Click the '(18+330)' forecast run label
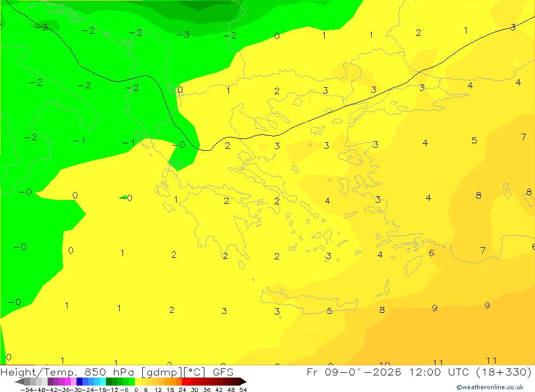 coord(503,372)
